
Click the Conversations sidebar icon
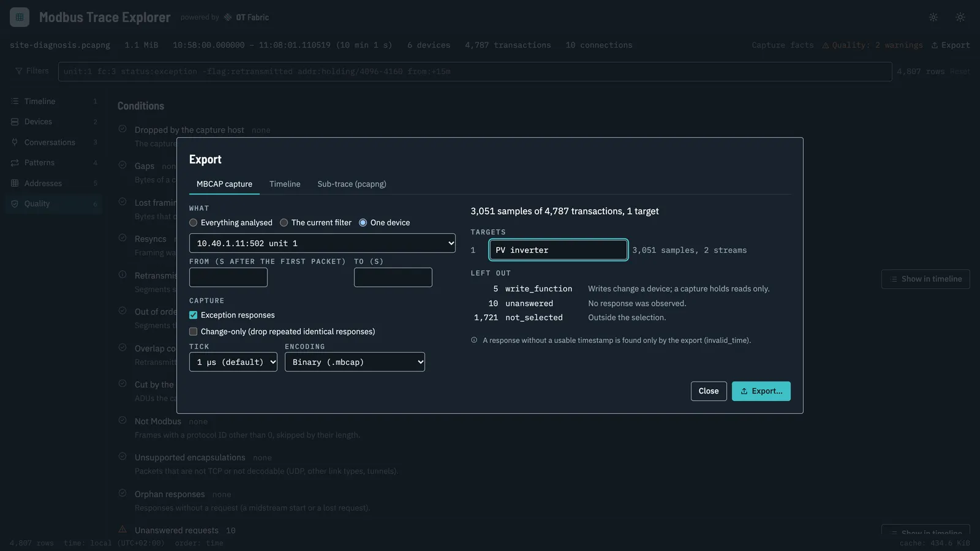pyautogui.click(x=15, y=142)
